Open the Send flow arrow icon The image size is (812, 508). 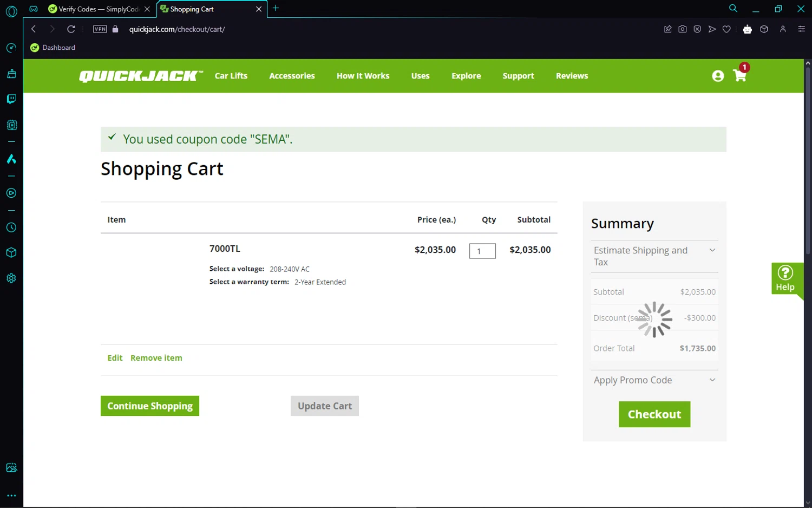tap(712, 29)
